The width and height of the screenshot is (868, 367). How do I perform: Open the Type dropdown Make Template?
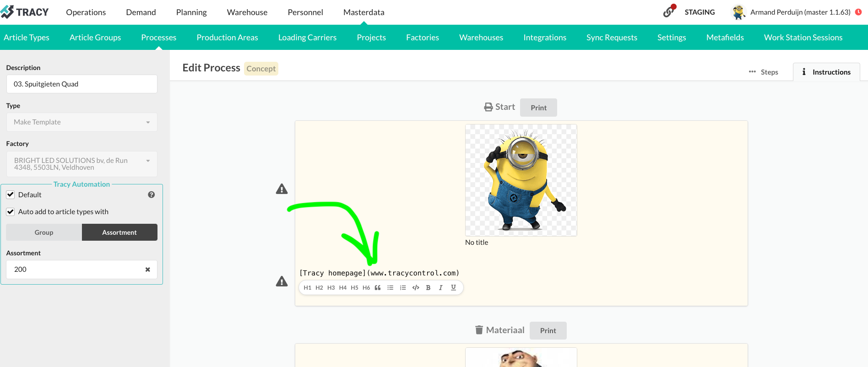82,122
